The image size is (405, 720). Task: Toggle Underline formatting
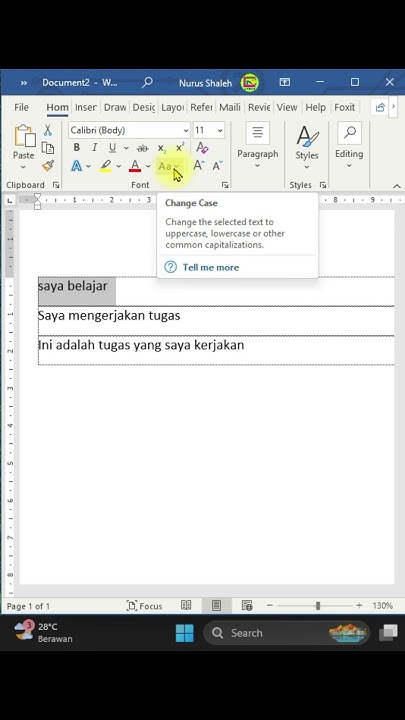(x=112, y=148)
